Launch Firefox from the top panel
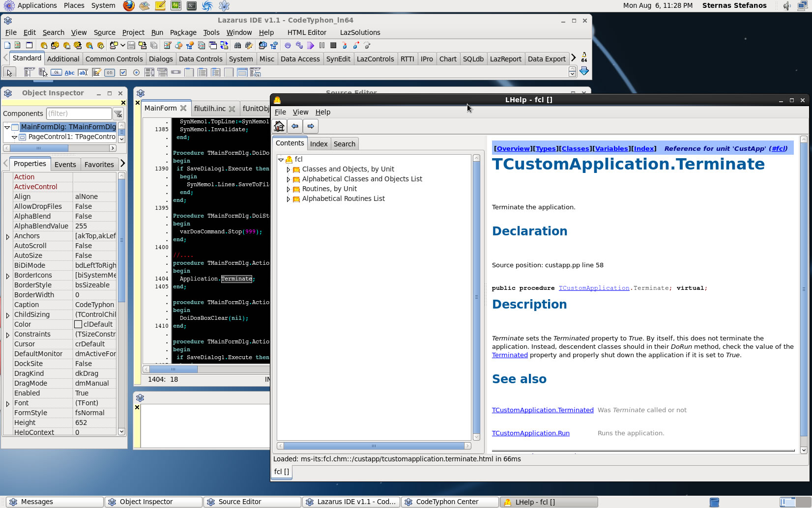The height and width of the screenshot is (508, 812). (x=129, y=6)
